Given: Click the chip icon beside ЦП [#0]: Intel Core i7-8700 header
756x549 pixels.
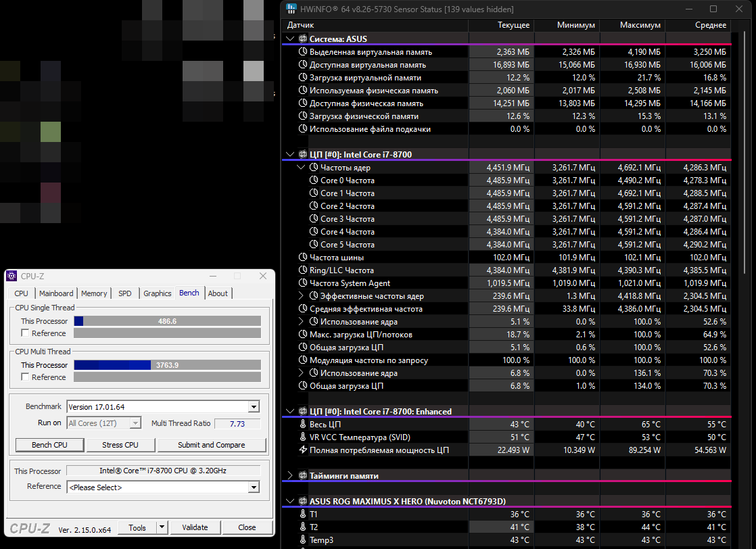Looking at the screenshot, I should click(x=303, y=154).
